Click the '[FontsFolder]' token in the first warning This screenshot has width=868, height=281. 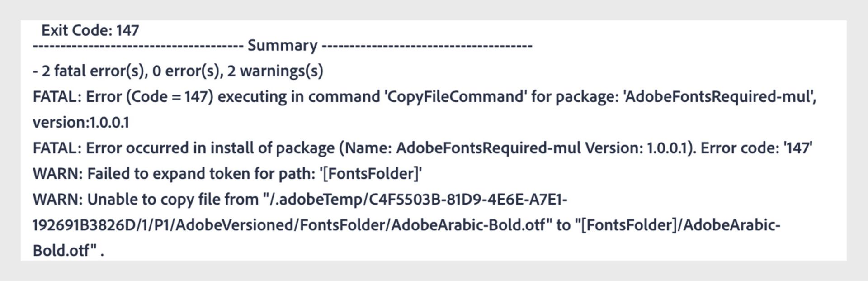pos(371,174)
